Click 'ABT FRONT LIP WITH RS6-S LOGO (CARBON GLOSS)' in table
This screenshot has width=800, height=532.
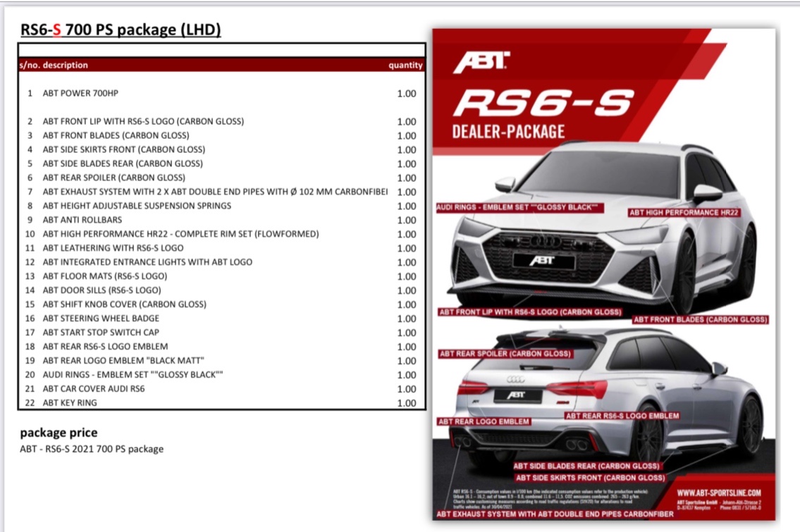(x=143, y=121)
